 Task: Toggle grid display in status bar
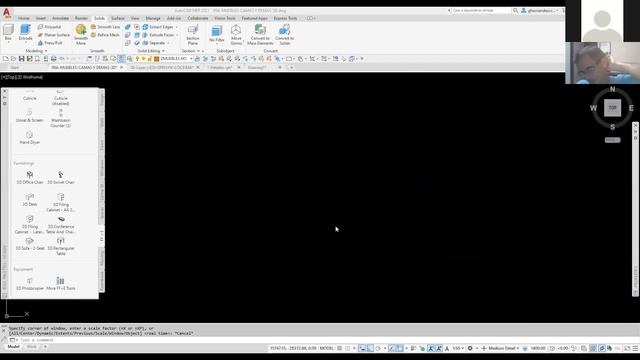click(x=340, y=348)
